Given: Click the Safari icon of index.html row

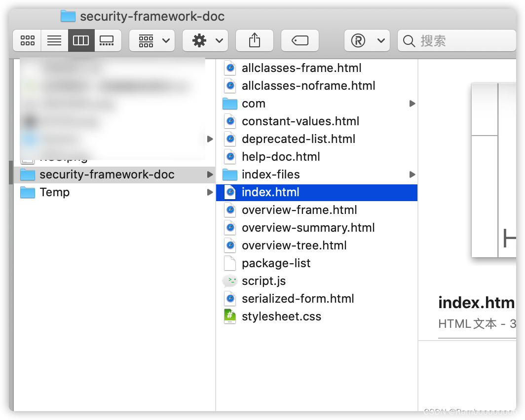Looking at the screenshot, I should [230, 192].
